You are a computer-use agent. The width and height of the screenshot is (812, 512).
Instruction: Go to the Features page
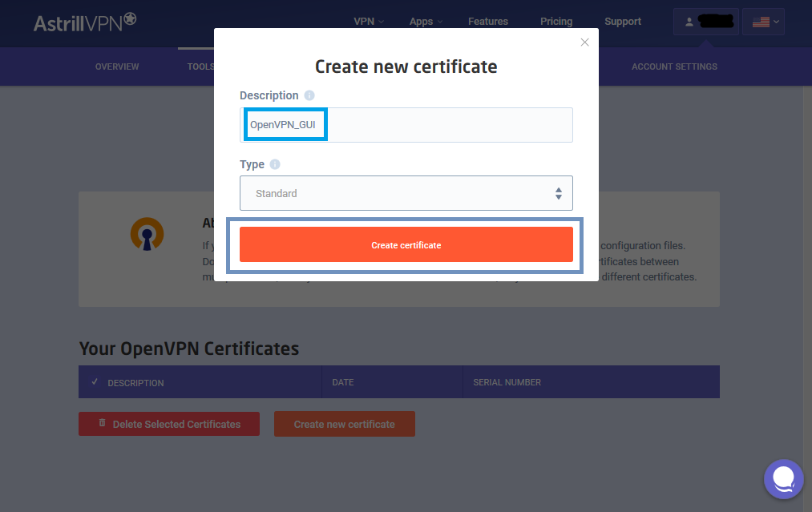click(x=488, y=22)
